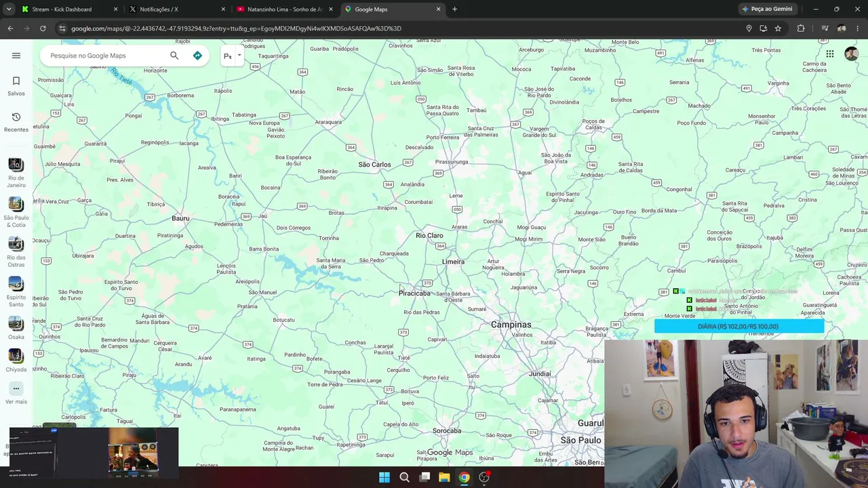Open the Google account avatar

coord(851,54)
